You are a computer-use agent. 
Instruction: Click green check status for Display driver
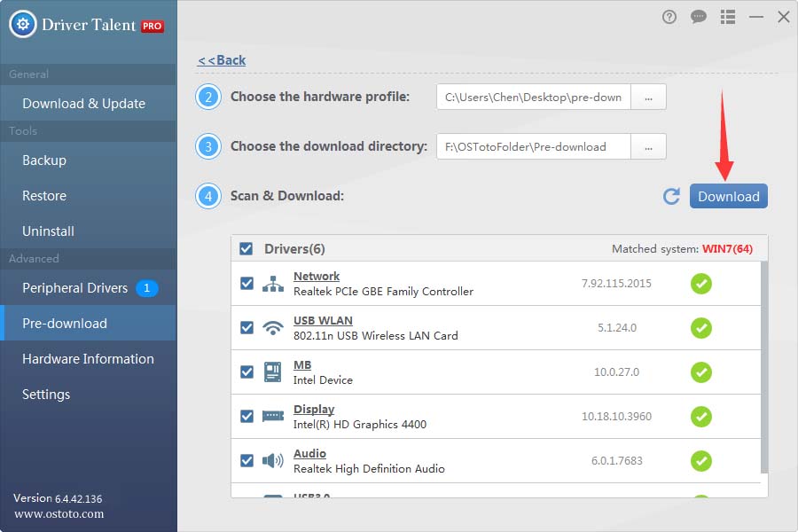(x=701, y=417)
